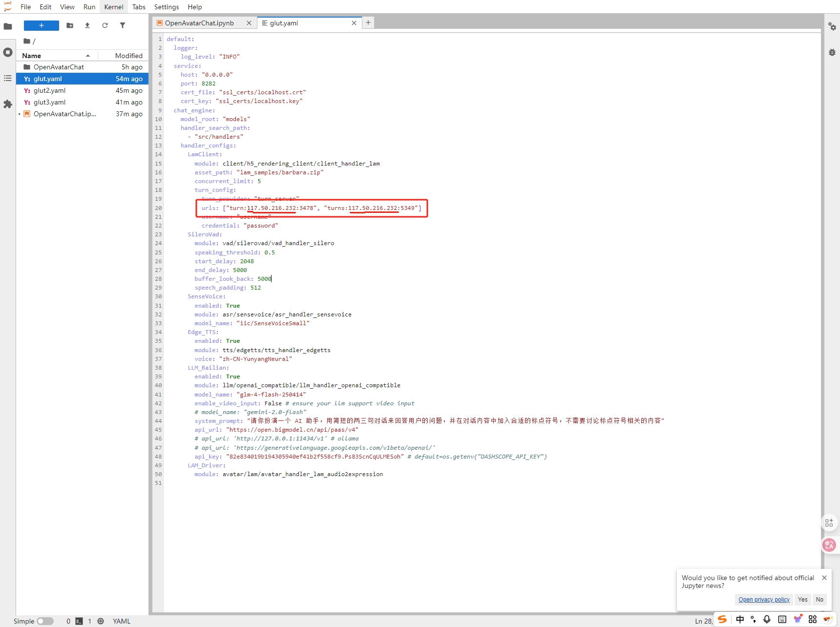The width and height of the screenshot is (840, 627).
Task: Click the IME punctuation toggle icon
Action: tap(754, 619)
